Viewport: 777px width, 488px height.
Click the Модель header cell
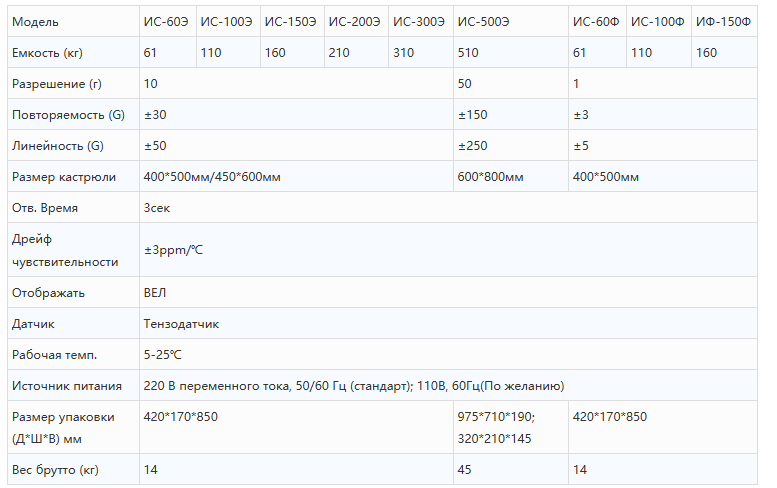(x=36, y=21)
